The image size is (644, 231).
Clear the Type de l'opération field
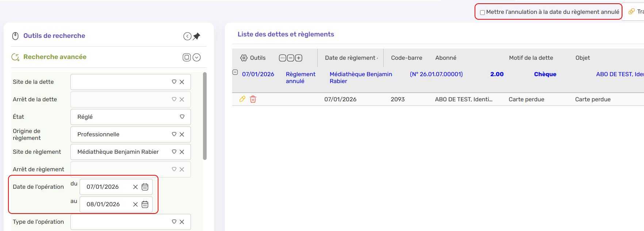click(182, 222)
